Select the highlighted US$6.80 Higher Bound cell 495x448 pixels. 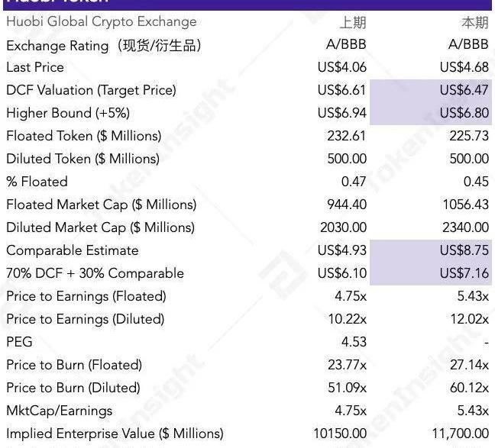(x=464, y=113)
